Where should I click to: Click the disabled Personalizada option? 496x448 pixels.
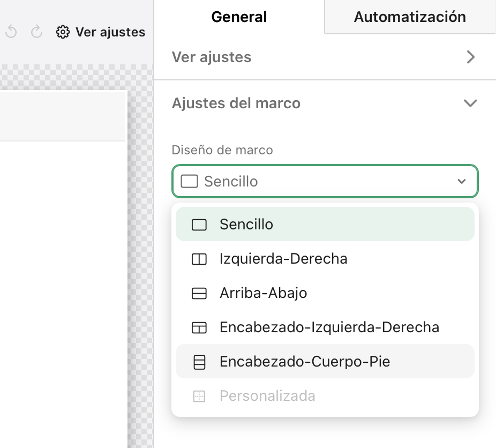pyautogui.click(x=267, y=396)
